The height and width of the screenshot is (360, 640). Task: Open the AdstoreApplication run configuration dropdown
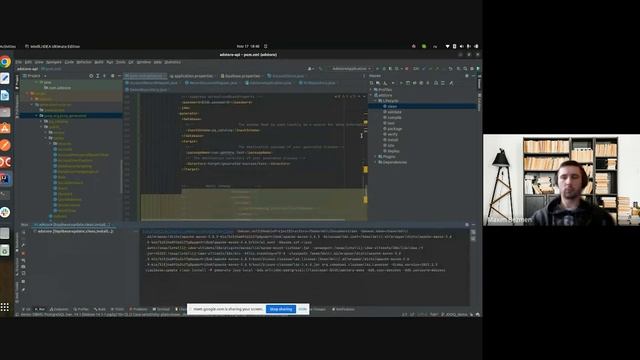351,69
